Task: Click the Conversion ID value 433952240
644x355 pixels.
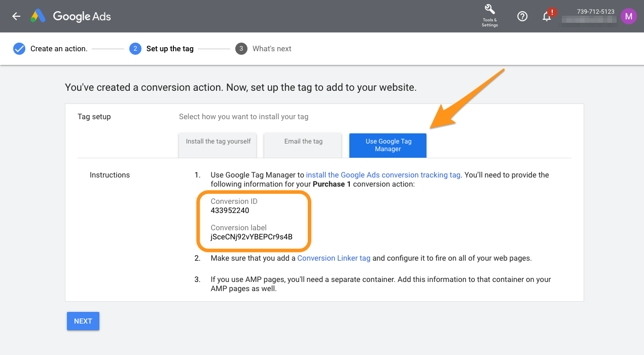Action: pyautogui.click(x=230, y=210)
